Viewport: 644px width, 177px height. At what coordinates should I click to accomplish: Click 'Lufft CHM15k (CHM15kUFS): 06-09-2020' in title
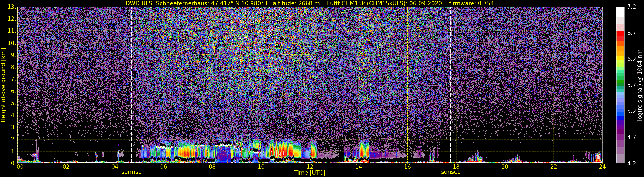click(384, 3)
